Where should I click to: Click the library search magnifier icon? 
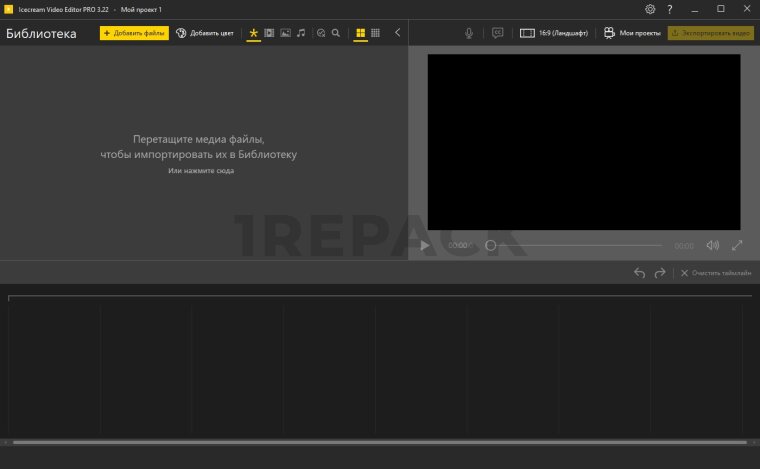pos(336,33)
